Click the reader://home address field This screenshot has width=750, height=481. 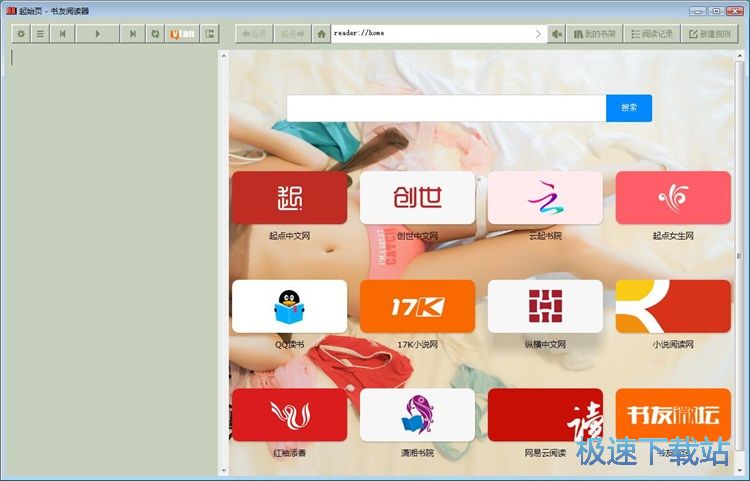(x=432, y=33)
